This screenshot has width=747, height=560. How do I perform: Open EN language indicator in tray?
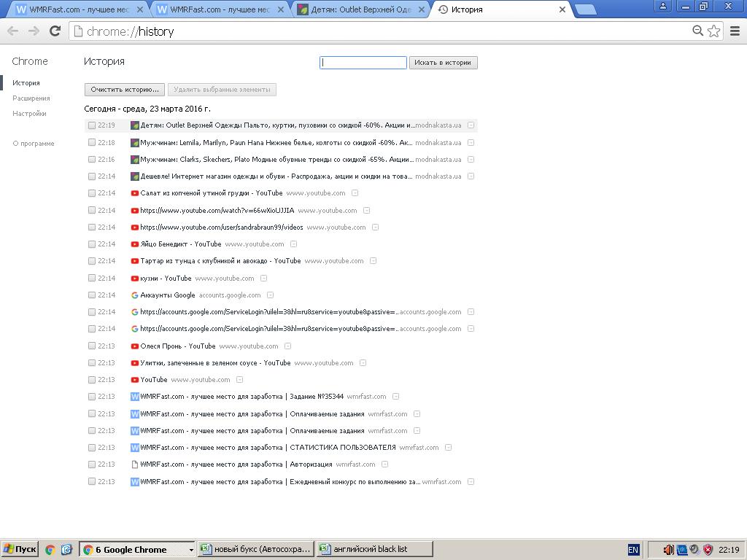(633, 550)
